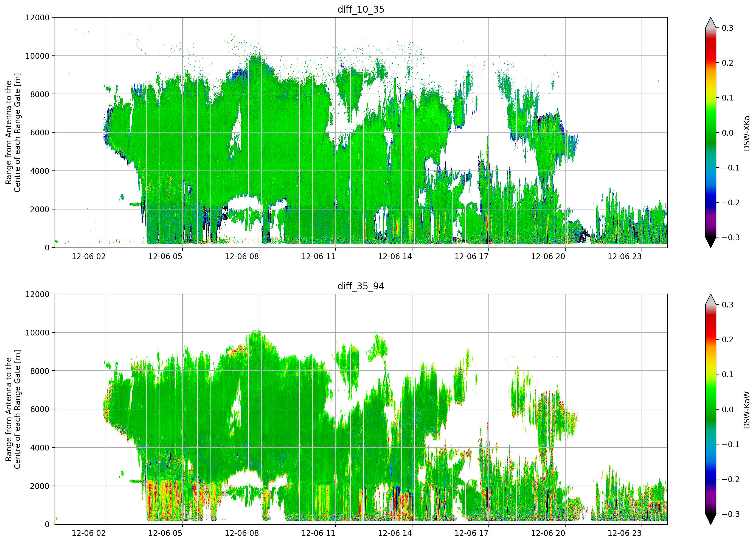756x543 pixels.
Task: Click the DSW-KaW colorbar gradient
Action: tap(711, 409)
